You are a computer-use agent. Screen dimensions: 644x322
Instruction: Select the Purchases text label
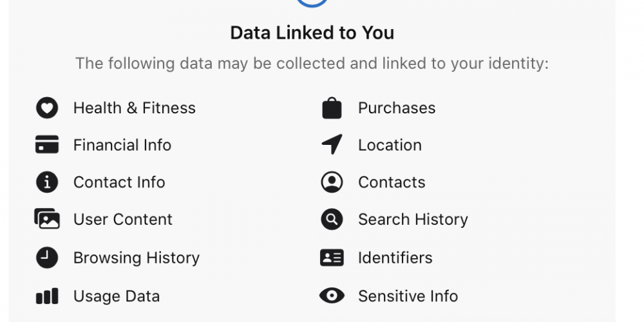397,108
